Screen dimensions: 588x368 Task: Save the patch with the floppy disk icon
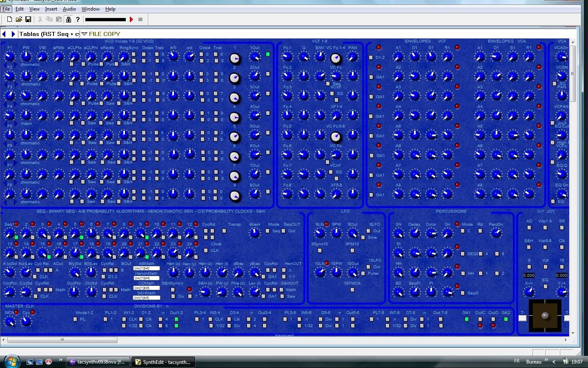pos(29,19)
